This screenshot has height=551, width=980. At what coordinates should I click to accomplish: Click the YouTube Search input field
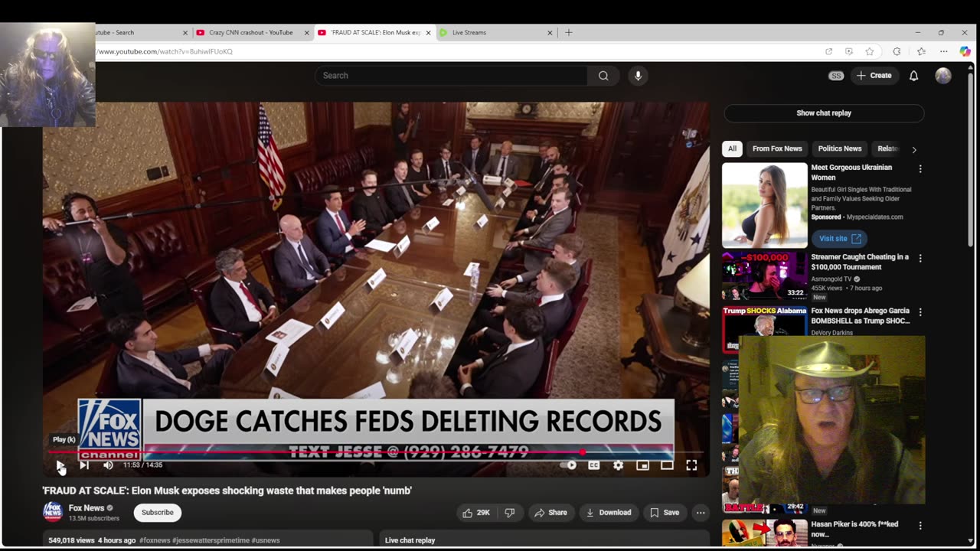coord(451,76)
